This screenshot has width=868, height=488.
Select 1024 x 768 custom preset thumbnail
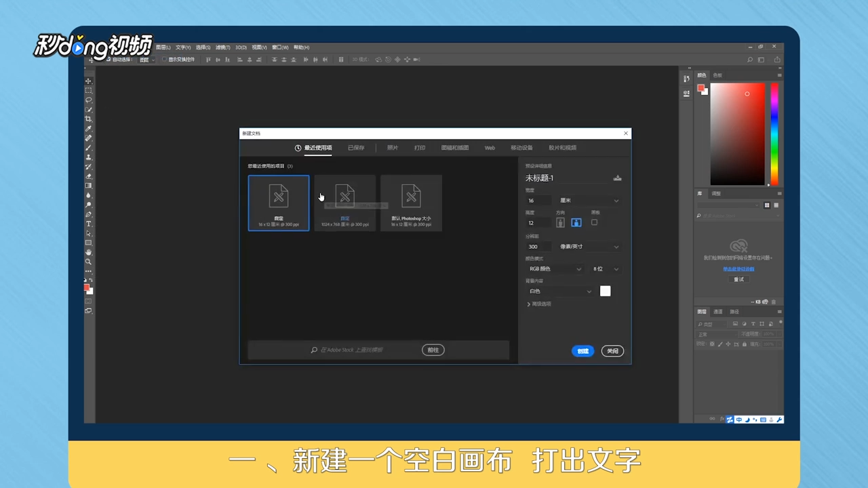345,203
